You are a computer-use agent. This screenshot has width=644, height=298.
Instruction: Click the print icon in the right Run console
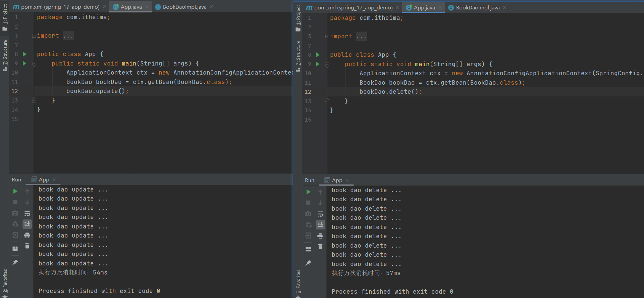(x=320, y=236)
